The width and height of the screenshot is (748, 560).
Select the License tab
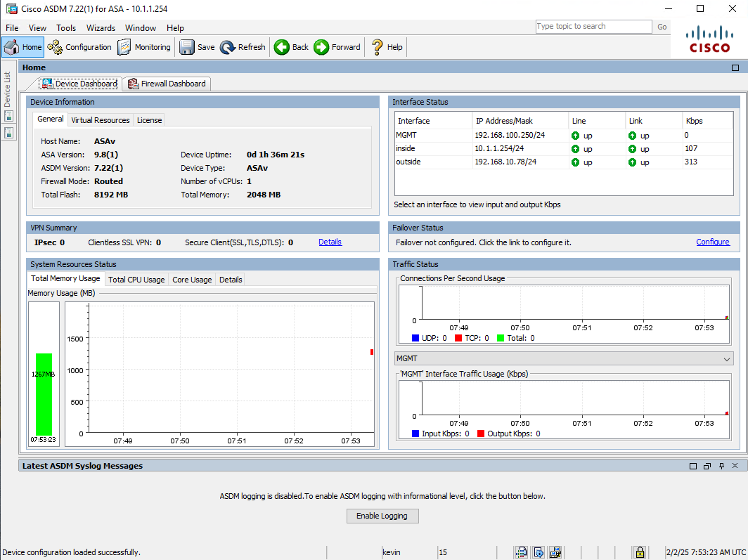149,120
